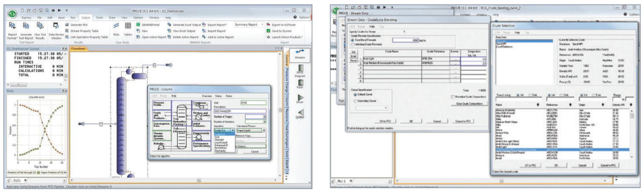
Task: Select the Splitter unit icon
Action: (x=301, y=113)
